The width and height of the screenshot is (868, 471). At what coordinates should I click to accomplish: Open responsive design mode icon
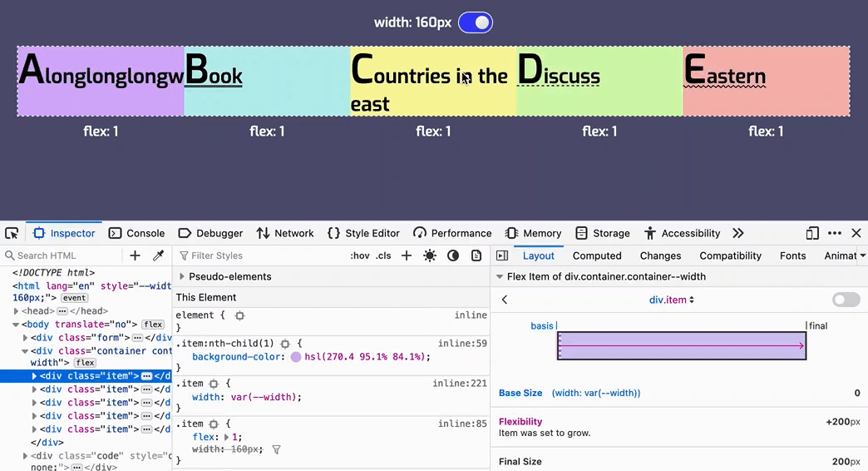812,234
